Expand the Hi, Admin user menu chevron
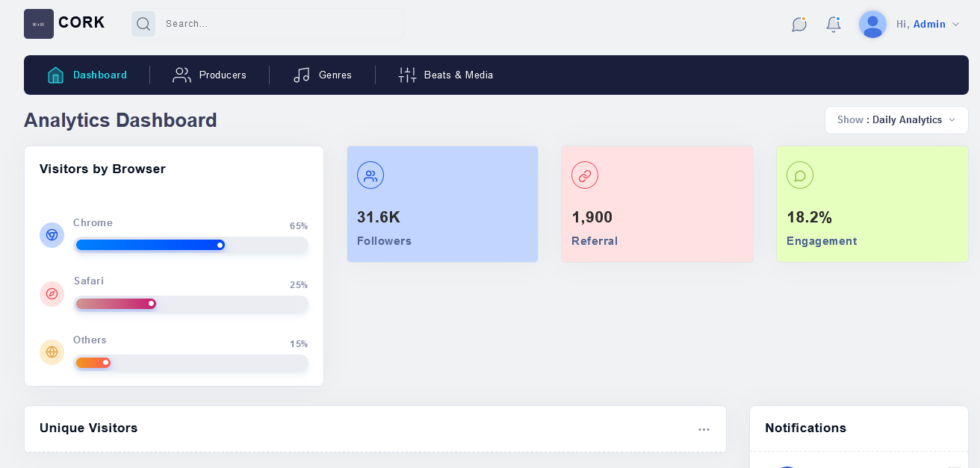Viewport: 980px width, 468px height. pos(955,25)
